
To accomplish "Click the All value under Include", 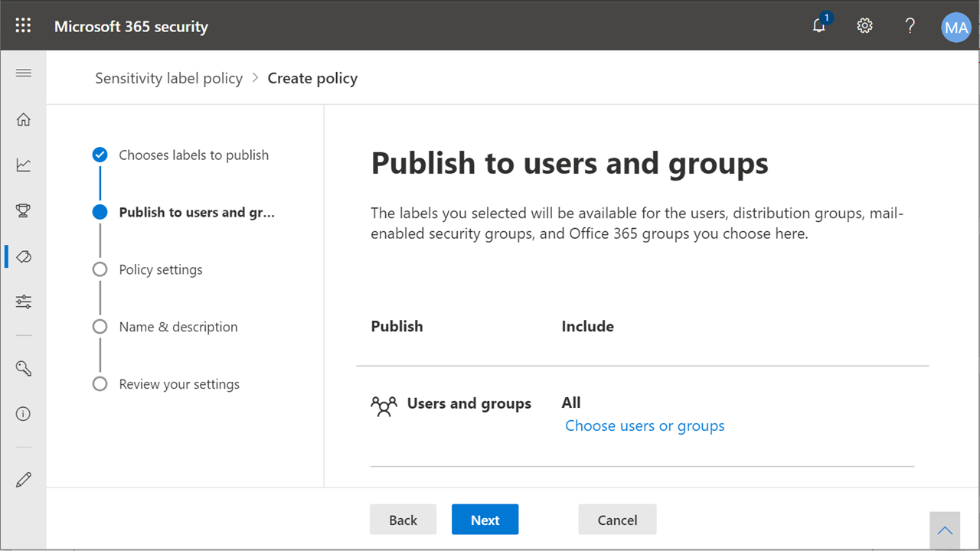I will click(571, 403).
